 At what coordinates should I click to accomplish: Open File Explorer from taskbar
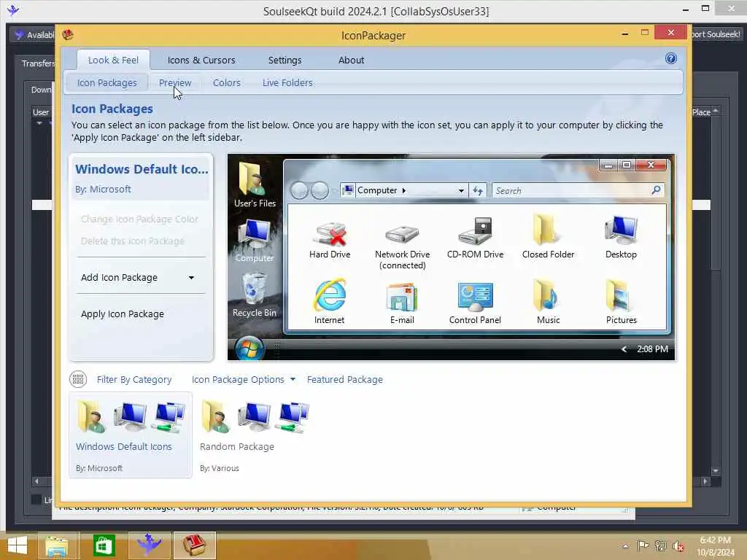[57, 545]
